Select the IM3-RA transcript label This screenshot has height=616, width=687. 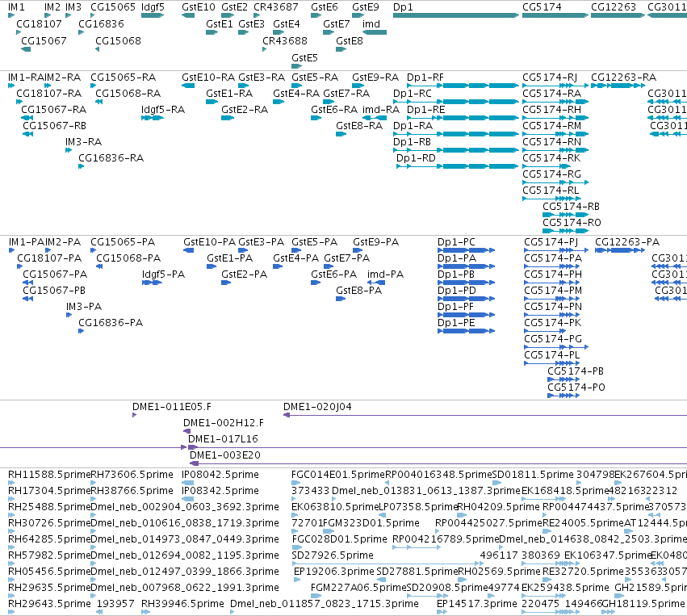pyautogui.click(x=83, y=142)
